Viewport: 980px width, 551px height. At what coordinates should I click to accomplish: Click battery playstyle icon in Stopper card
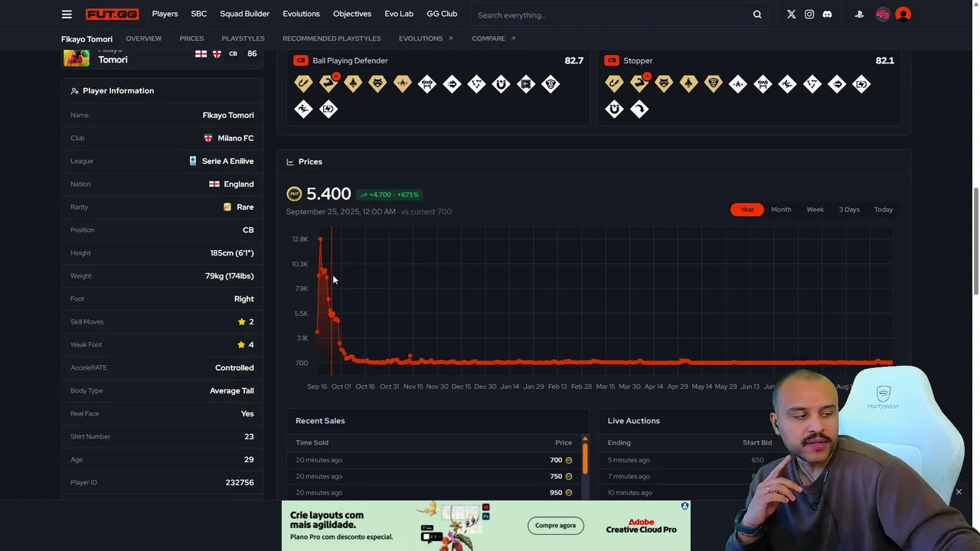[x=861, y=83]
